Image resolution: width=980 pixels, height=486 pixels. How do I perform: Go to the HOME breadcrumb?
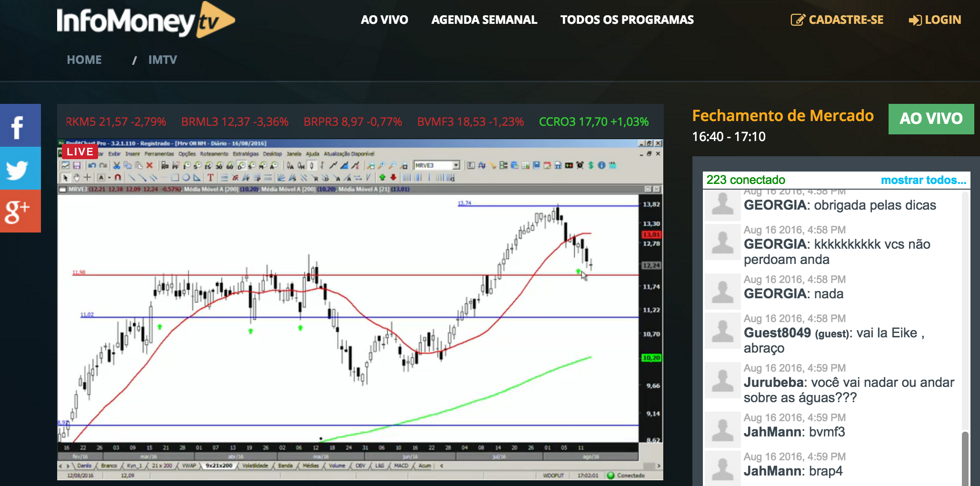click(84, 60)
